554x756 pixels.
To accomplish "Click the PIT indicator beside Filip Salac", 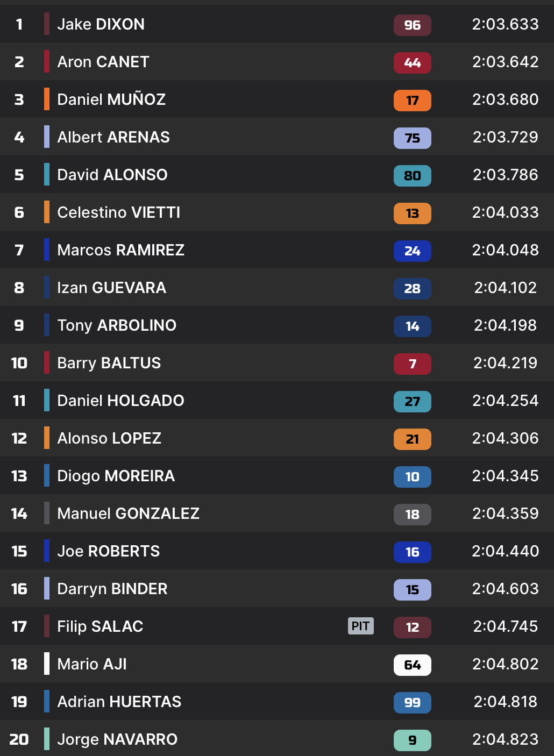I will (360, 626).
